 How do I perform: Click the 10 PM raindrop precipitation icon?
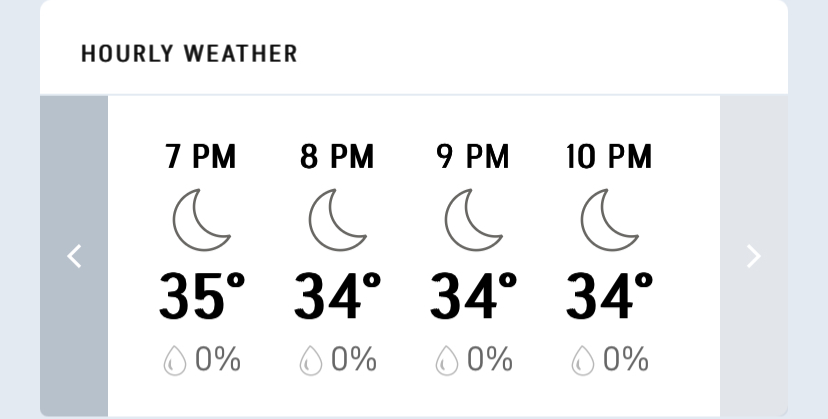583,360
